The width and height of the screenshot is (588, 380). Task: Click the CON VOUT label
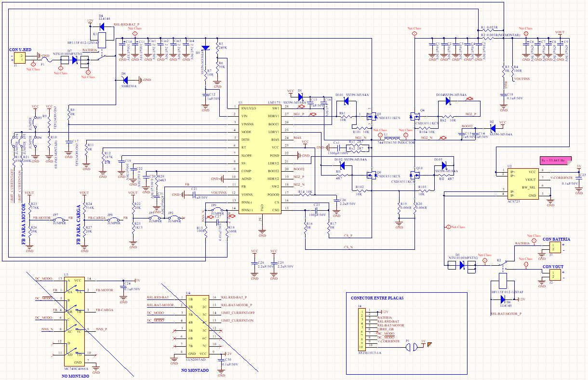point(553,267)
